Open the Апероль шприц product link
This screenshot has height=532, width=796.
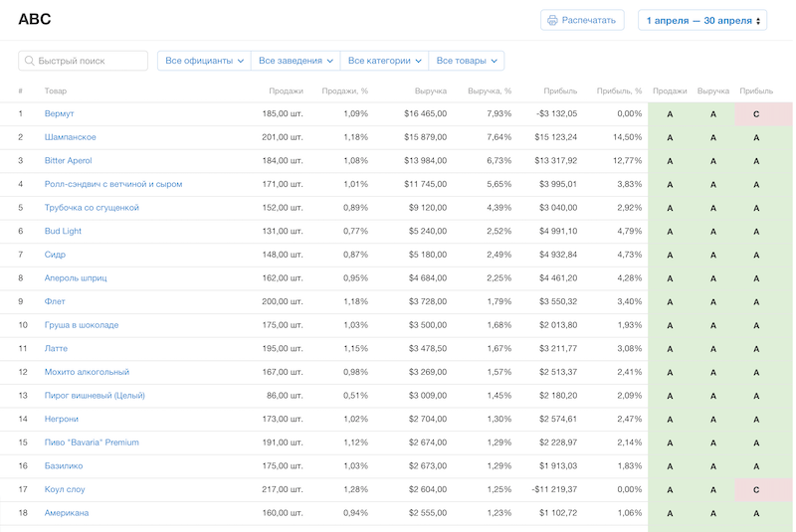point(76,277)
